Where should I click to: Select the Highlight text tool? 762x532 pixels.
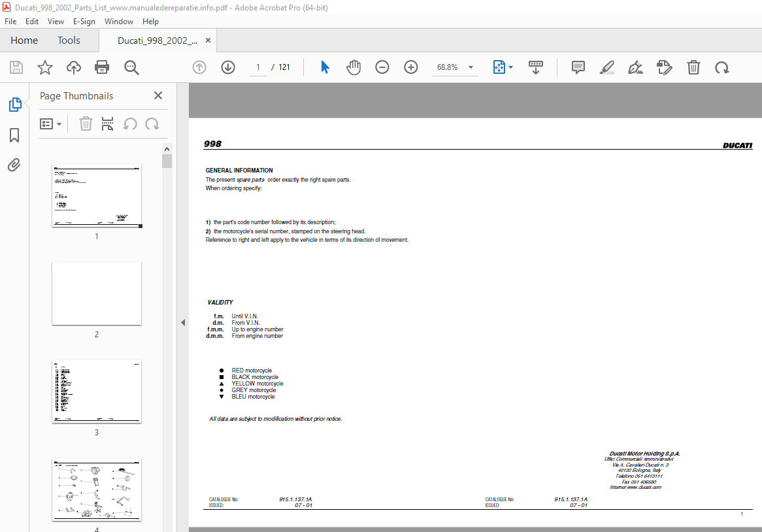[x=606, y=67]
